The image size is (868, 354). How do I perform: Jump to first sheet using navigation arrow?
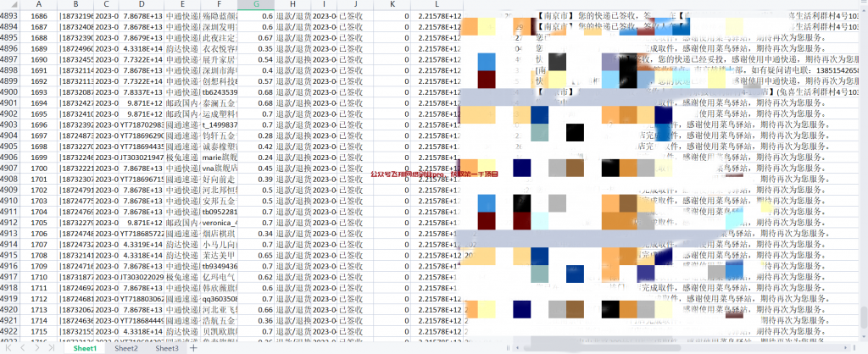[x=9, y=348]
